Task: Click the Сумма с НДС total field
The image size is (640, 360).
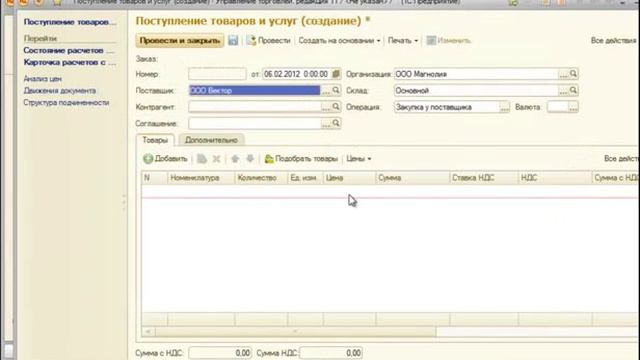Action: point(220,353)
